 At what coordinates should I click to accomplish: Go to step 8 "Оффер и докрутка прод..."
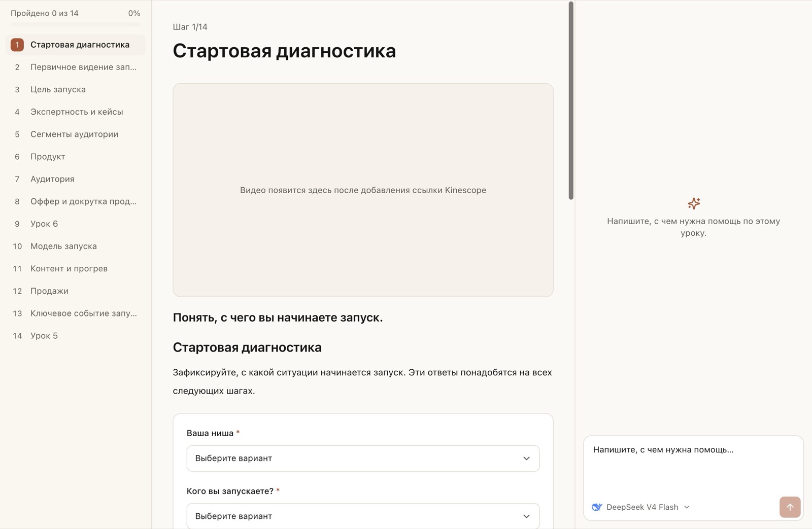[76, 201]
